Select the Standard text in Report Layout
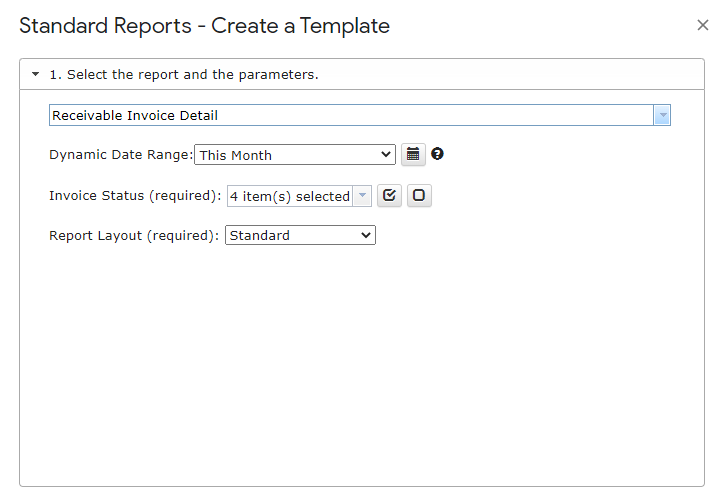 pos(260,235)
